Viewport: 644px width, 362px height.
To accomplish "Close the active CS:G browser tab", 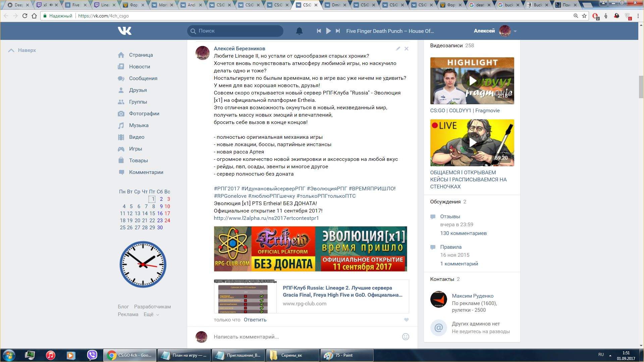I will [316, 5].
